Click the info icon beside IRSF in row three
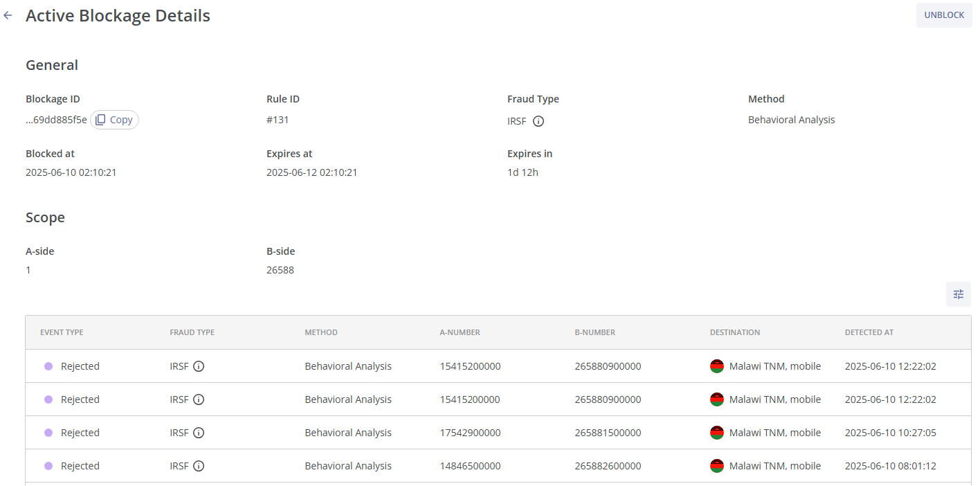The width and height of the screenshot is (980, 486). (x=199, y=433)
